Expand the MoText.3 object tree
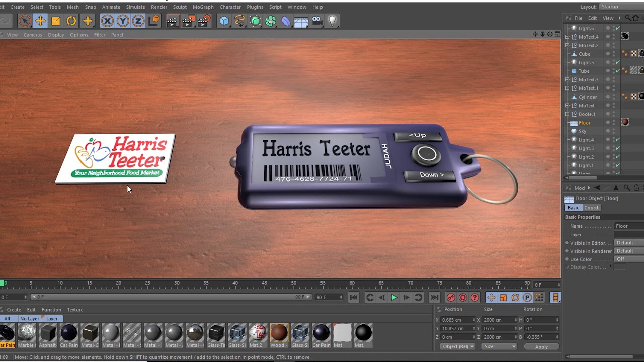Screen dimensions: 644x362 coord(568,79)
